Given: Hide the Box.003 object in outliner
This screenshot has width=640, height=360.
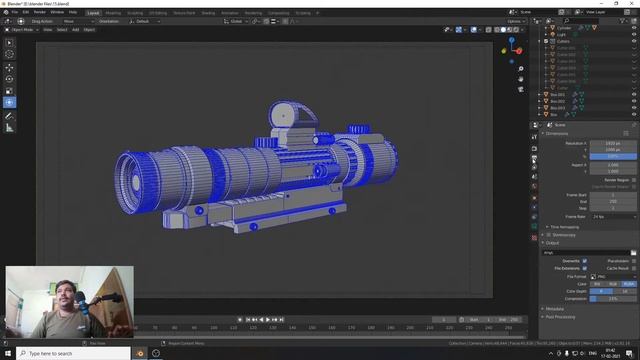Looking at the screenshot, I should [634, 108].
